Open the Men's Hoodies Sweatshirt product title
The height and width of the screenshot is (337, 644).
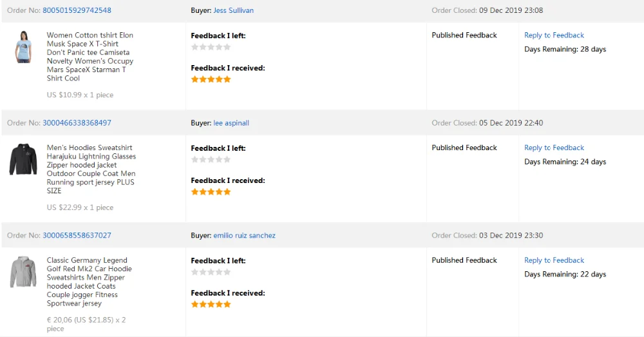91,169
